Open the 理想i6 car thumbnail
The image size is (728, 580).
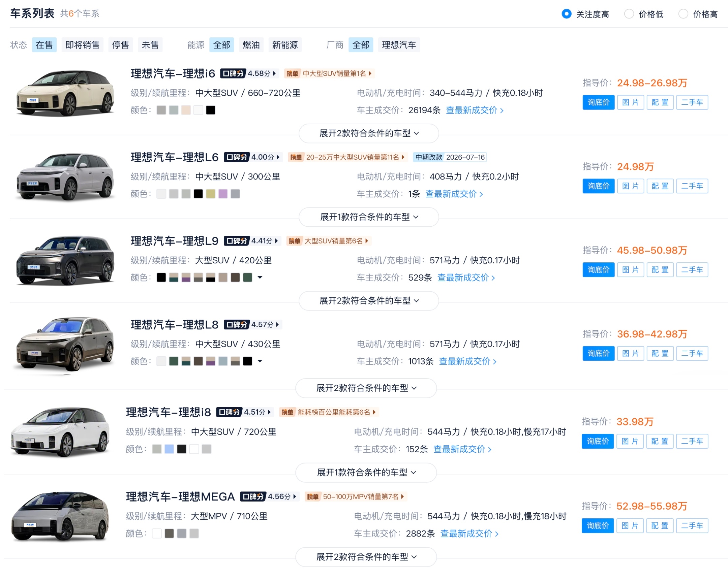[65, 93]
